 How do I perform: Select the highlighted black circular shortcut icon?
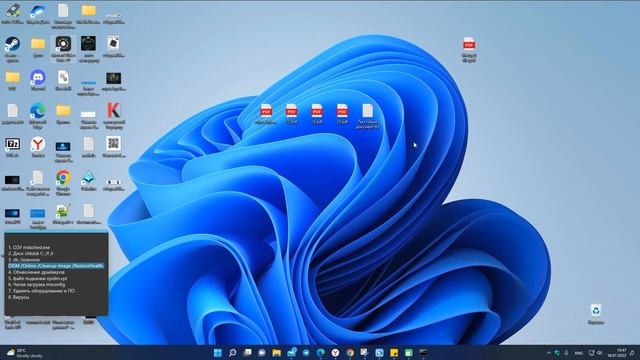pyautogui.click(x=63, y=44)
